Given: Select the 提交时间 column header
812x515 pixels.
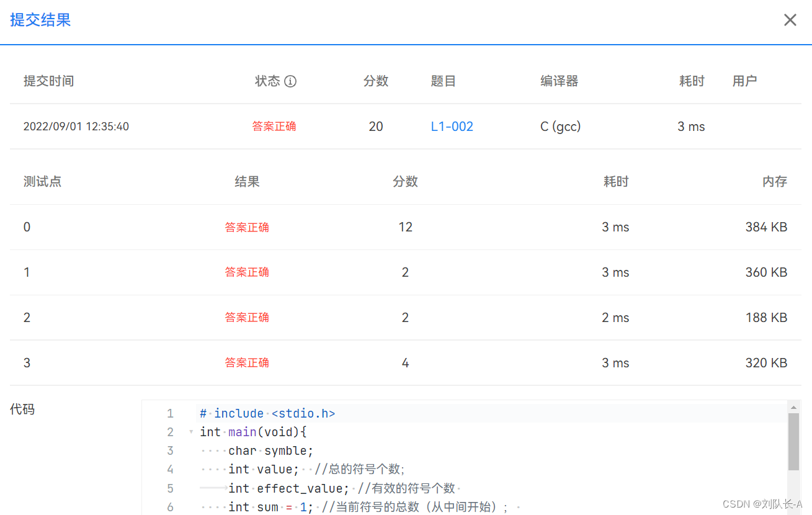Looking at the screenshot, I should [x=48, y=81].
